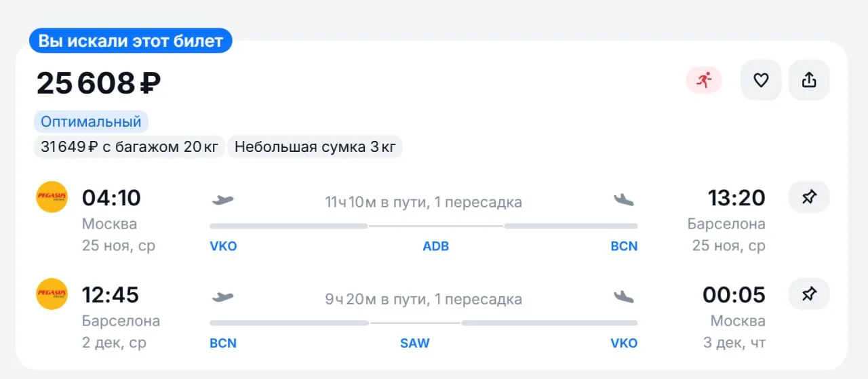The height and width of the screenshot is (379, 868).
Task: Click the return flight landing plane icon
Action: tap(624, 296)
